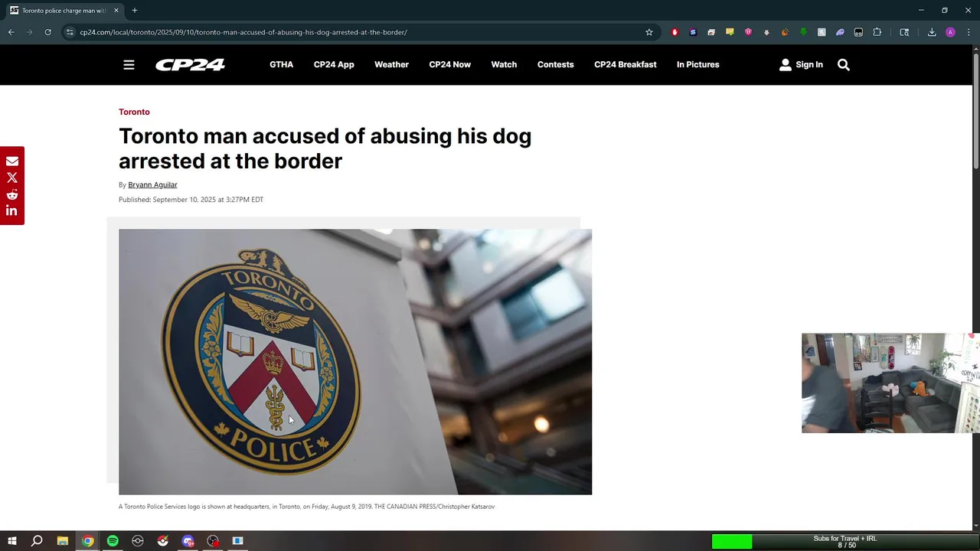The image size is (980, 551).
Task: Share article on X
Action: (12, 178)
